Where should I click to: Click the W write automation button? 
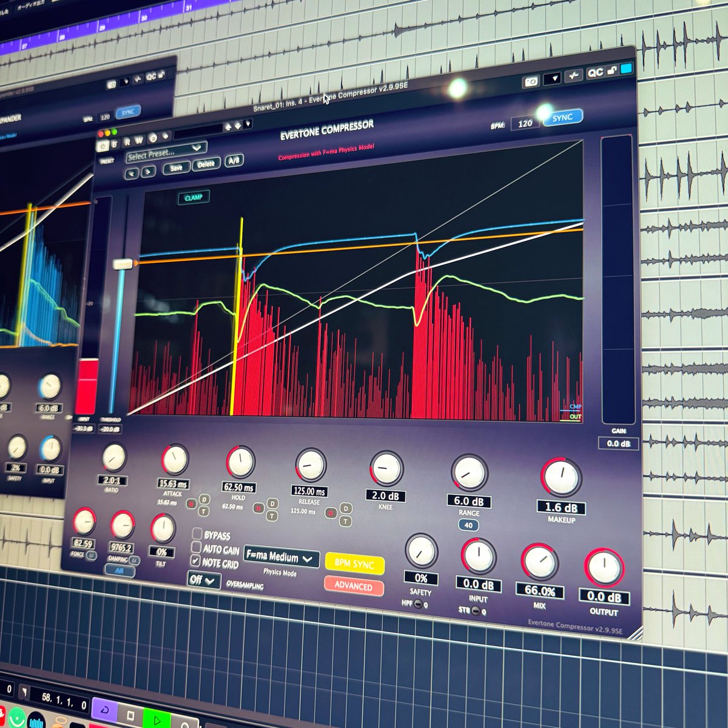pyautogui.click(x=138, y=140)
